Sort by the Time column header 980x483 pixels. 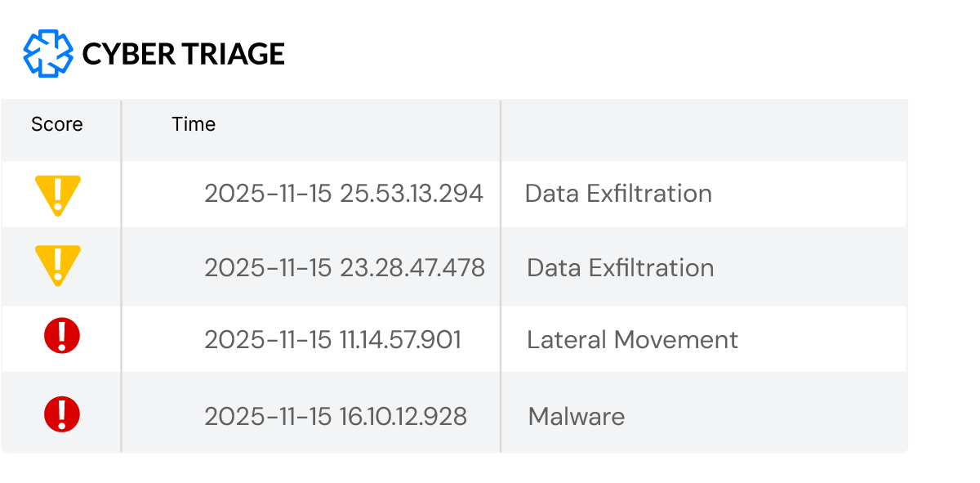(x=194, y=124)
